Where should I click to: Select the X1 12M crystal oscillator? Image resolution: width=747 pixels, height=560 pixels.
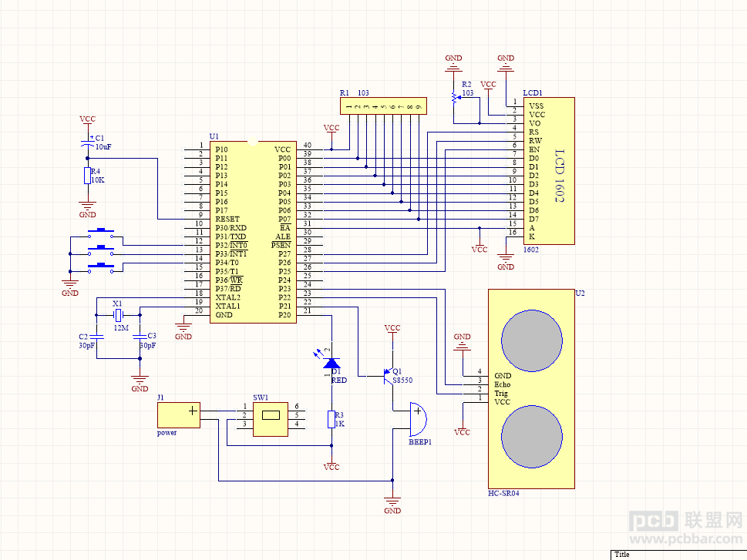(x=118, y=315)
